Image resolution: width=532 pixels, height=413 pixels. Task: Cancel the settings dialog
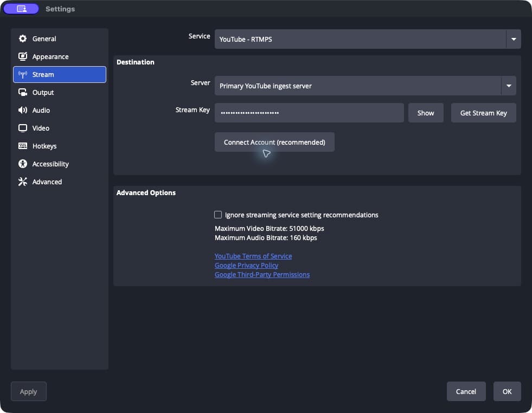466,391
